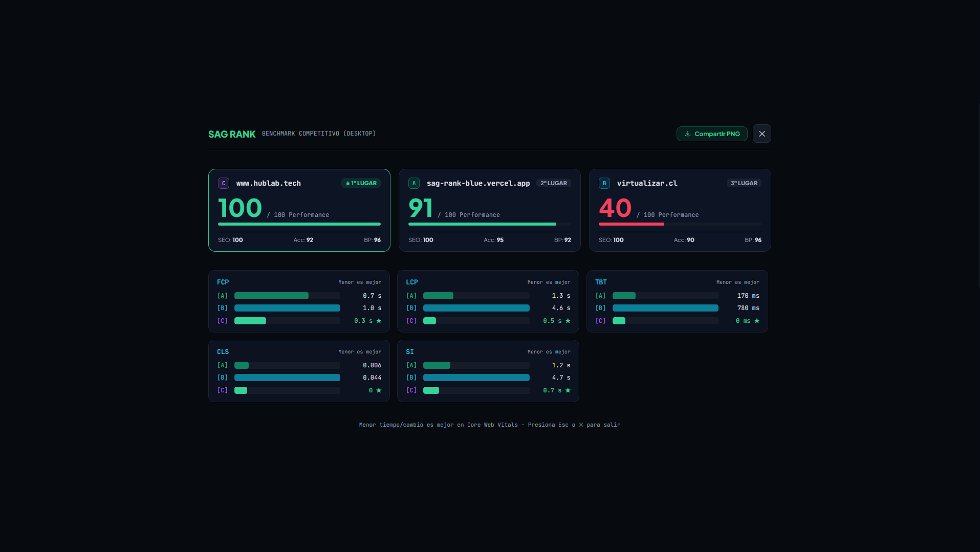Click the 4.7 s SI value

tap(561, 378)
